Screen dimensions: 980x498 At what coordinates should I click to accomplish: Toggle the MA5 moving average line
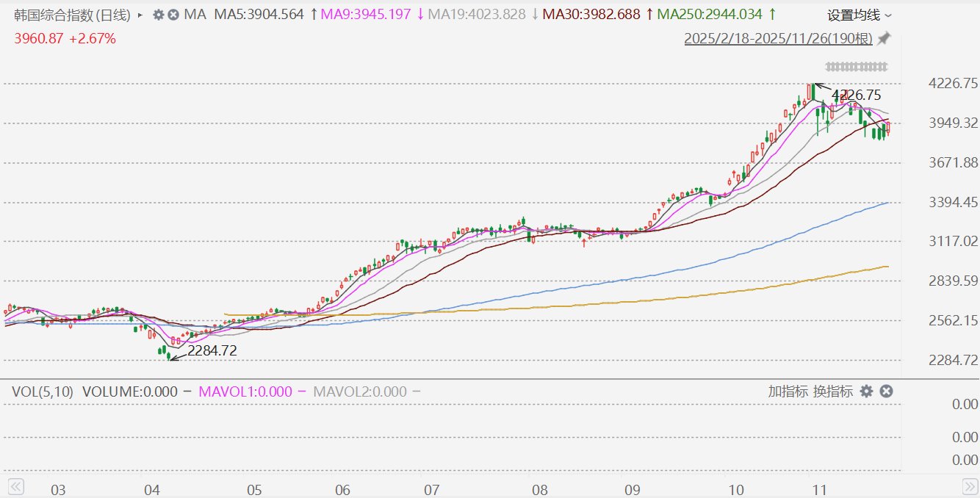[x=259, y=15]
